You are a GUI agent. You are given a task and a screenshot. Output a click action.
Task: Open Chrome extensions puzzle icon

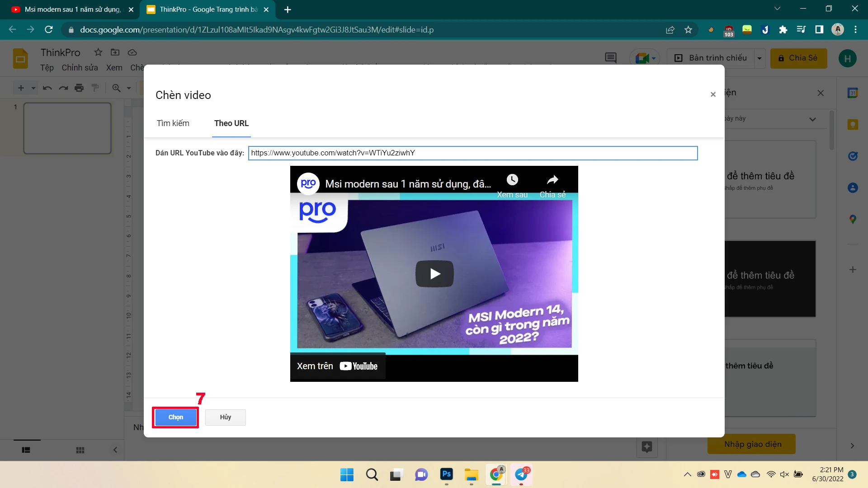point(783,30)
